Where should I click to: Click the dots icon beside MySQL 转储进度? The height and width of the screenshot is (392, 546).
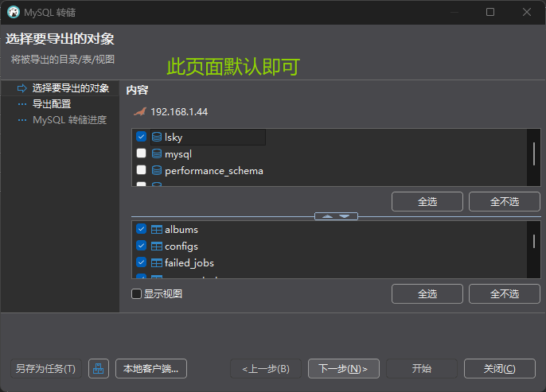[22, 120]
